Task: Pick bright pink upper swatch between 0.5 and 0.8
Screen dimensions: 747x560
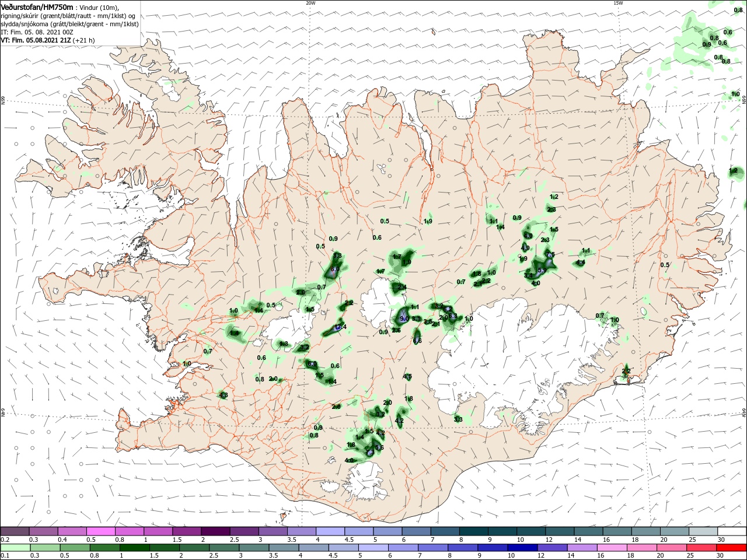Action: tap(101, 531)
